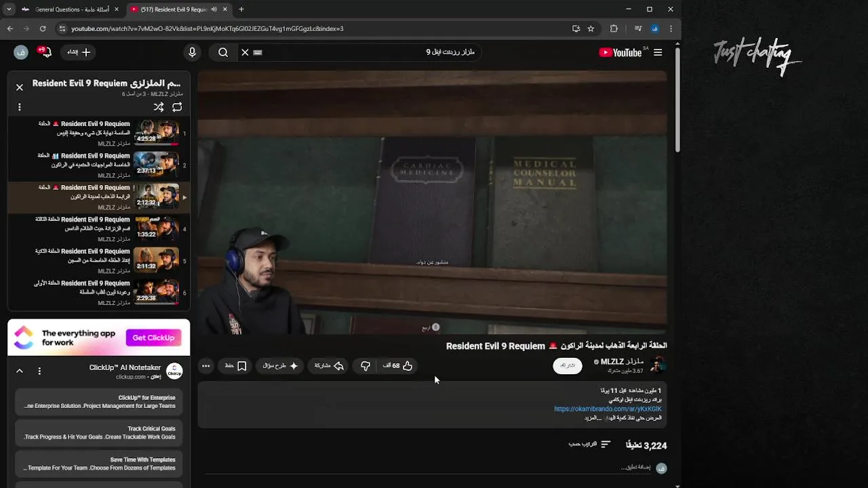The width and height of the screenshot is (868, 488).
Task: Expand description with ...المزيد
Action: [593, 418]
